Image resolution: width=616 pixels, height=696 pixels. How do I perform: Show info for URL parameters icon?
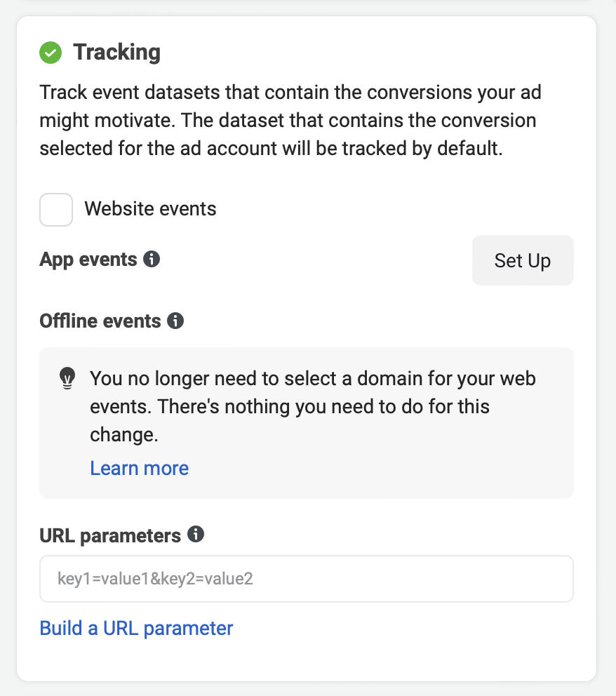pyautogui.click(x=196, y=534)
